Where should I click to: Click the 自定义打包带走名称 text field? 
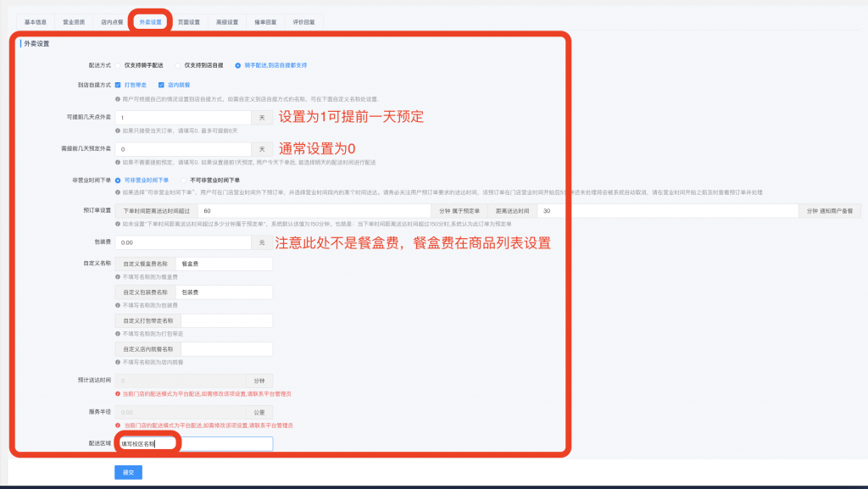click(225, 321)
